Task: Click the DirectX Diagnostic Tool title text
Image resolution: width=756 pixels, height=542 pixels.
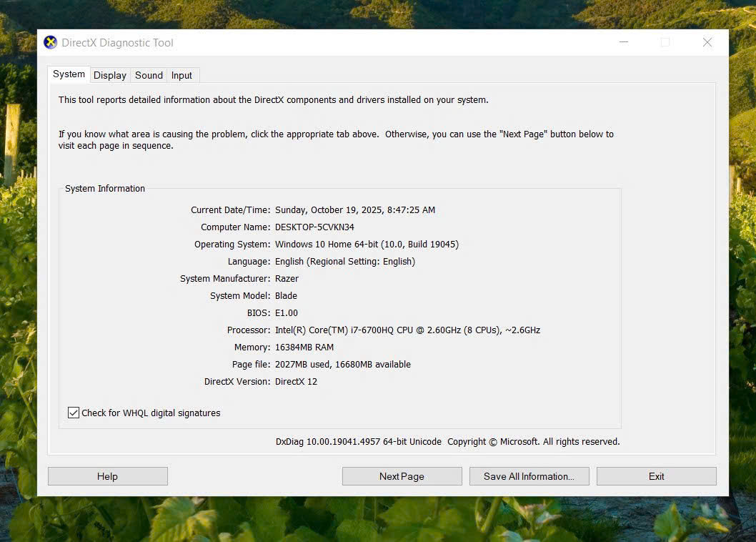Action: coord(117,43)
